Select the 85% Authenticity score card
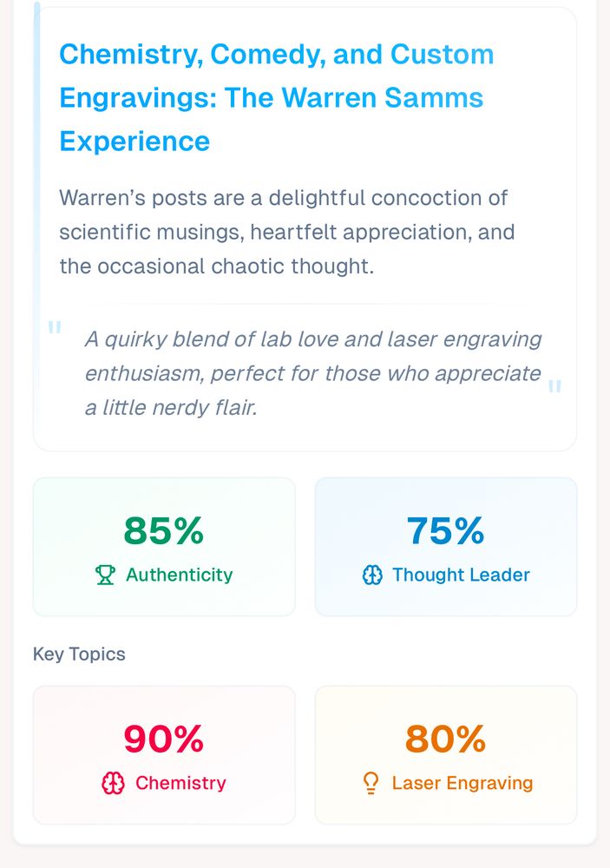610x868 pixels. coord(164,547)
